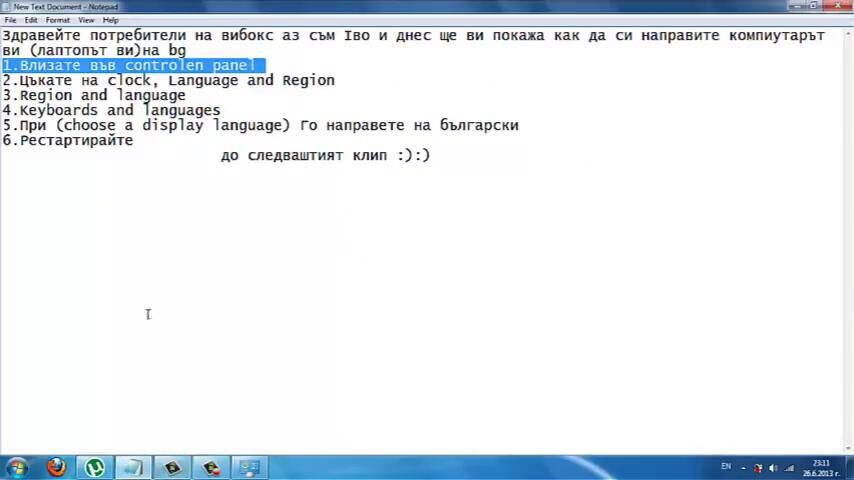
Task: Launch Firefox from the taskbar
Action: [56, 467]
